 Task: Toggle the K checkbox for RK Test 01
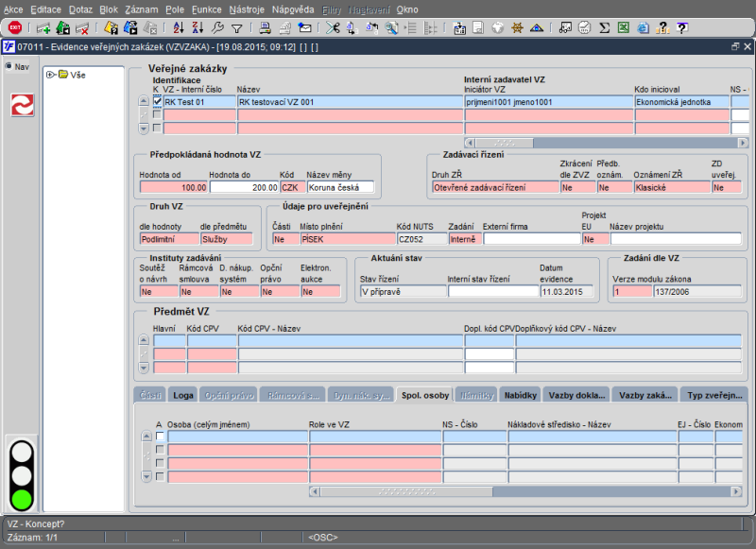click(x=158, y=101)
